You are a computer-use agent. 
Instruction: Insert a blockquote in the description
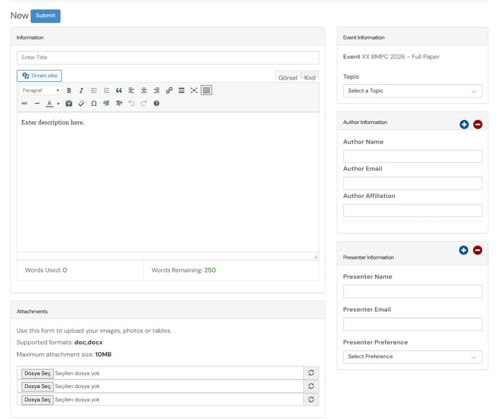pos(119,91)
